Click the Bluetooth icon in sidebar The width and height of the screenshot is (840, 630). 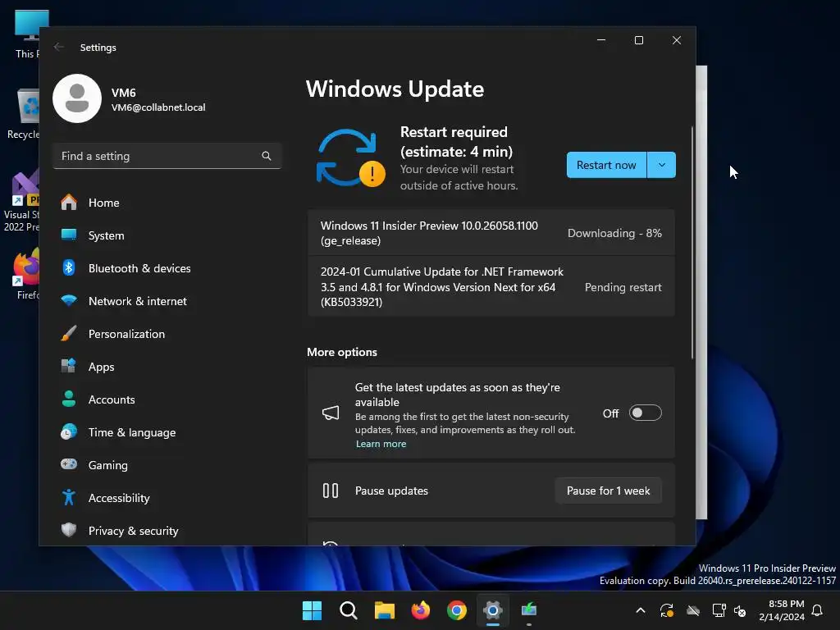pyautogui.click(x=69, y=268)
